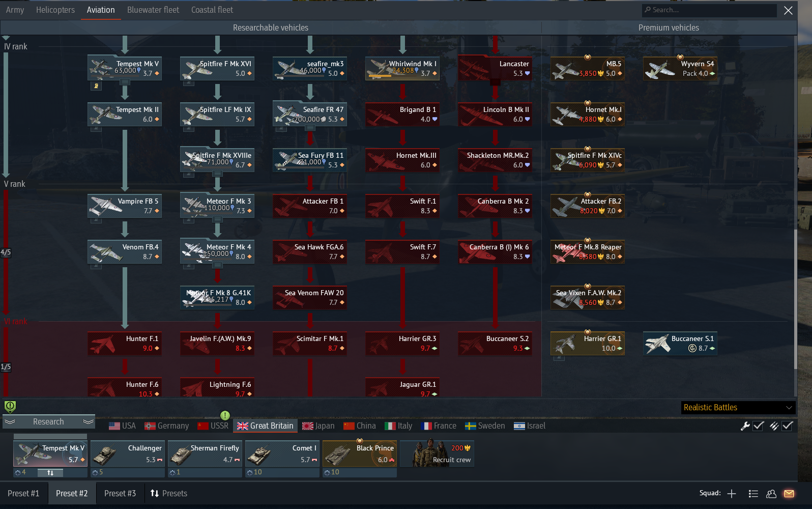
Task: Click the Squad add-player plus icon
Action: [x=732, y=494]
